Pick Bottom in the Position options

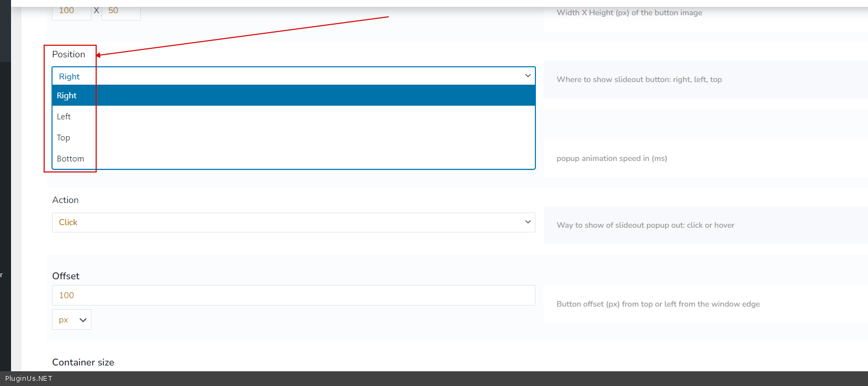[70, 159]
